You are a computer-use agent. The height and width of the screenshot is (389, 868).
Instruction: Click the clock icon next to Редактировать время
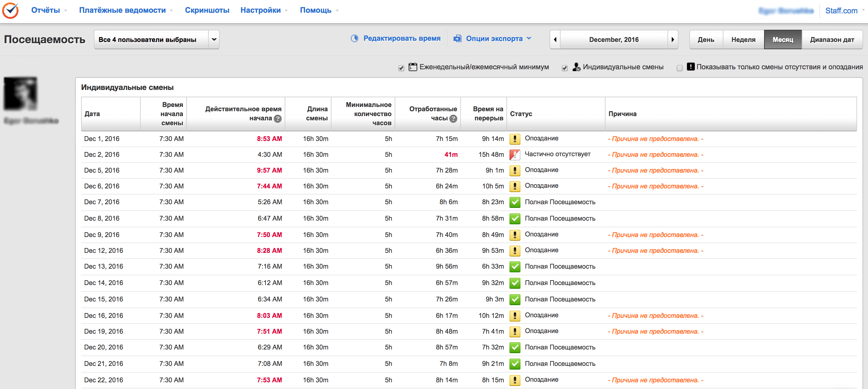354,39
